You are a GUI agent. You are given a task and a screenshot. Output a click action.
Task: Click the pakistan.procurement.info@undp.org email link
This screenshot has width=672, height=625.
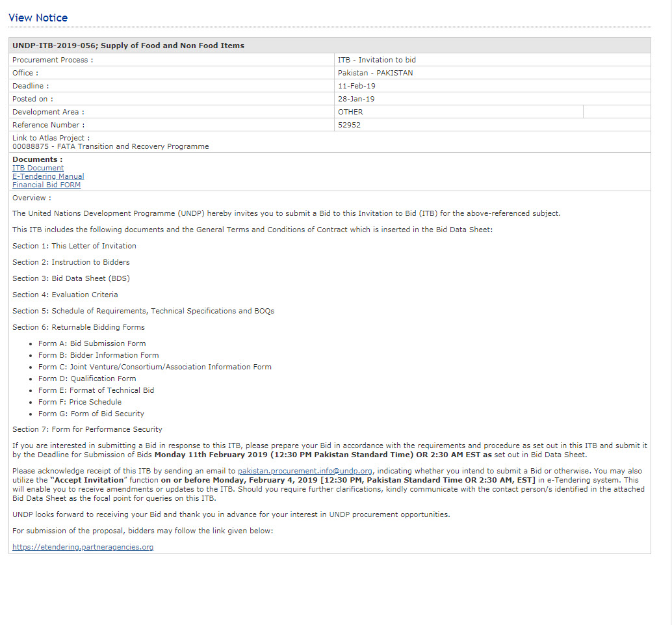[x=305, y=471]
